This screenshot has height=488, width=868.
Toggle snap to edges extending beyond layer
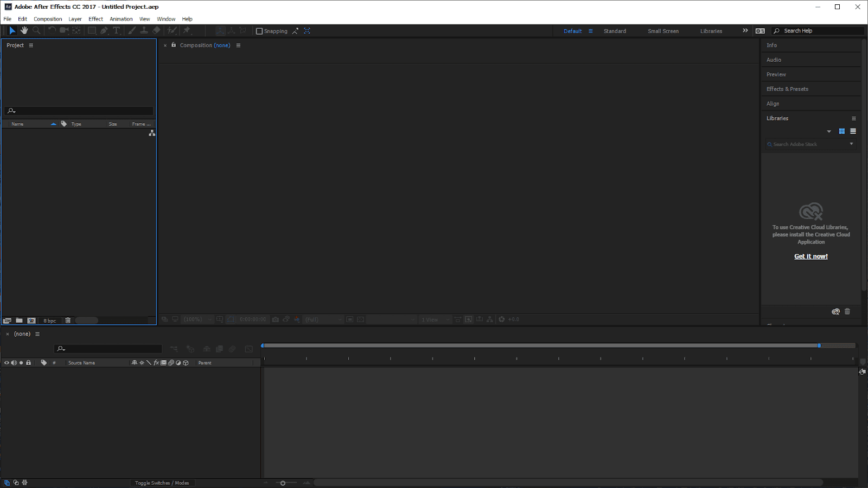295,31
